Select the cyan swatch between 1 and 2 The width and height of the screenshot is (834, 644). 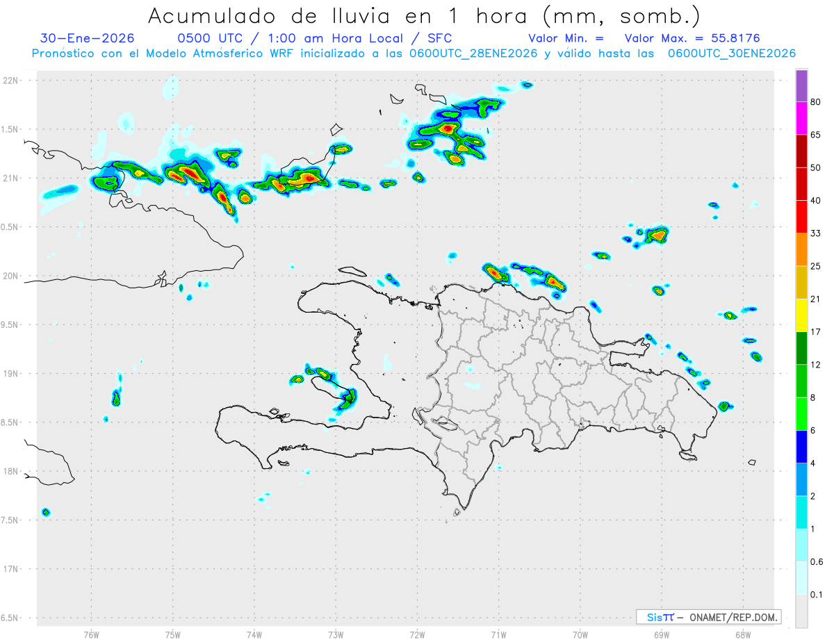pyautogui.click(x=801, y=512)
